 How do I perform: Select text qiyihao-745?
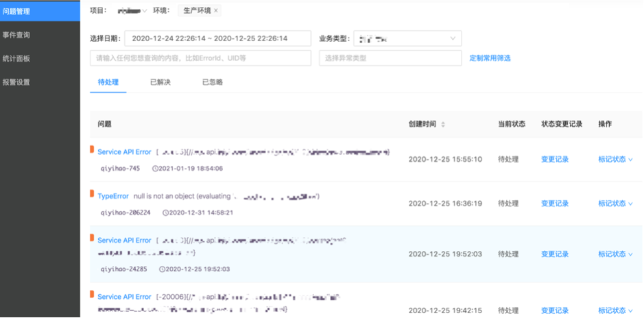[120, 169]
